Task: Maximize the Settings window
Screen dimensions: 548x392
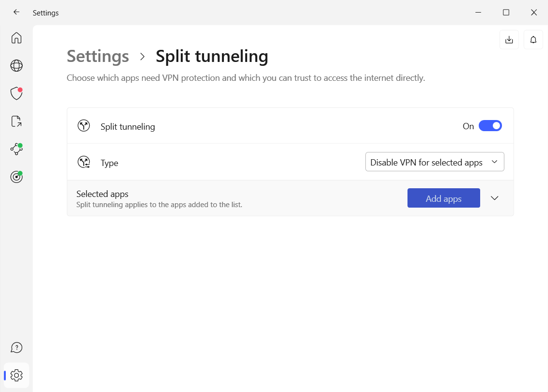Action: [506, 13]
